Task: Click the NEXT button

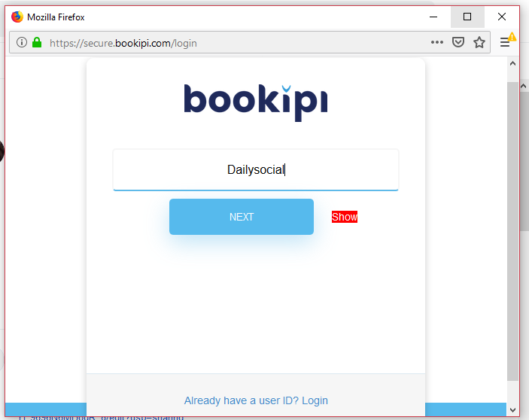Action: tap(242, 217)
